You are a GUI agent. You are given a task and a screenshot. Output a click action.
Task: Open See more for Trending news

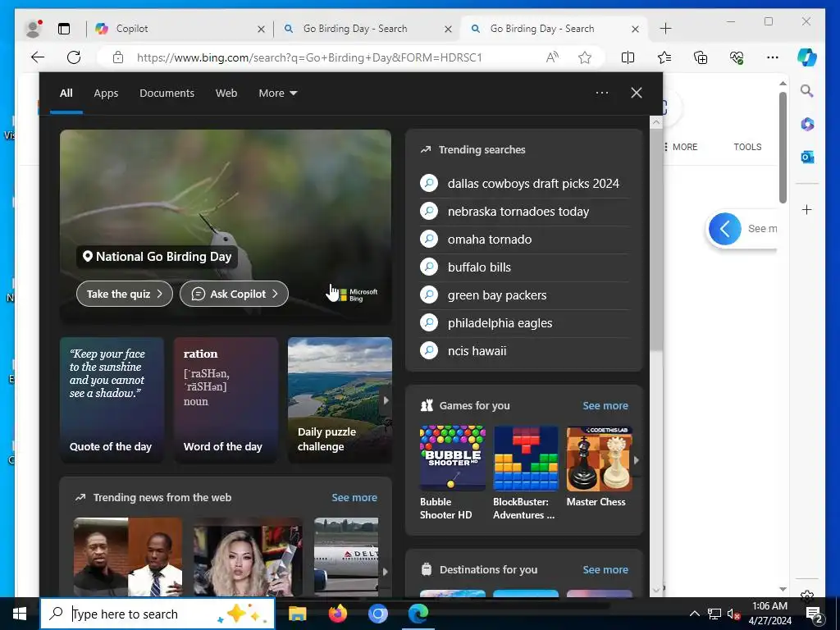pos(354,497)
